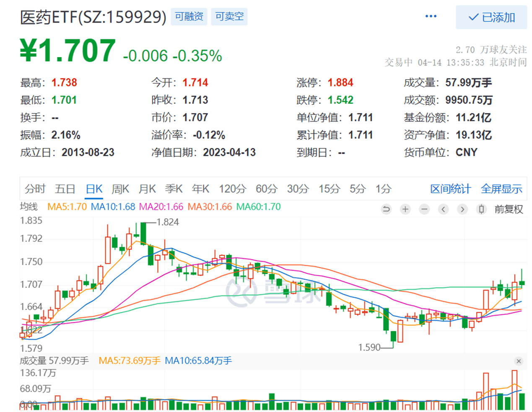
Task: Pan chart right with right chevron icon
Action: 462,209
